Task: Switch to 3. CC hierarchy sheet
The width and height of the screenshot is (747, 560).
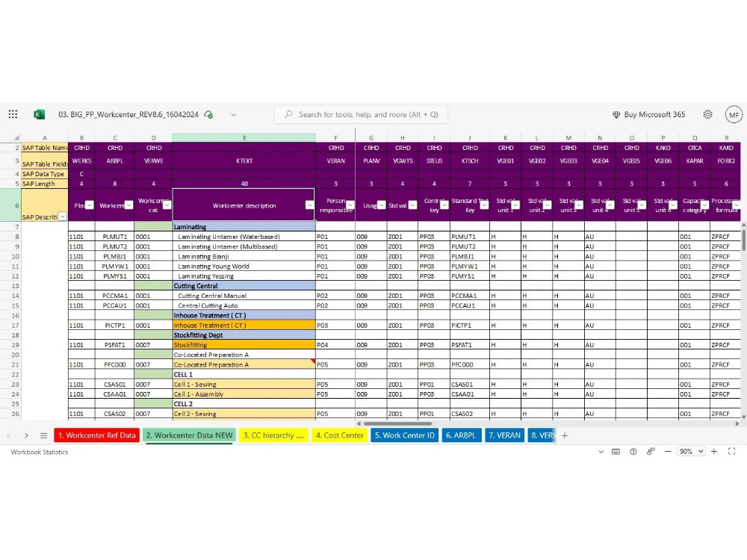Action: [x=273, y=435]
